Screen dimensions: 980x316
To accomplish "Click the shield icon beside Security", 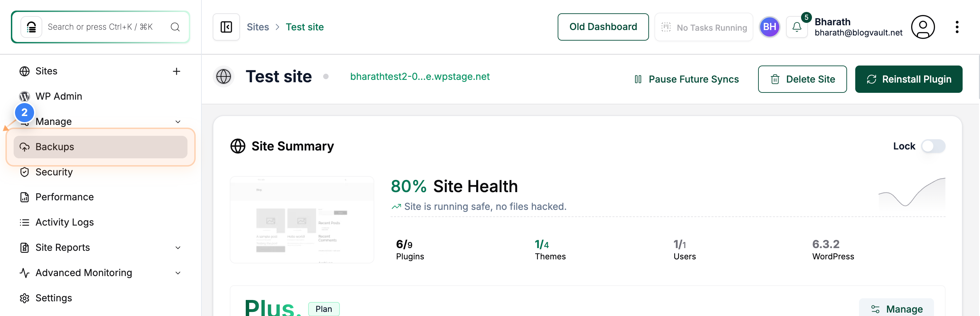I will pyautogui.click(x=25, y=172).
